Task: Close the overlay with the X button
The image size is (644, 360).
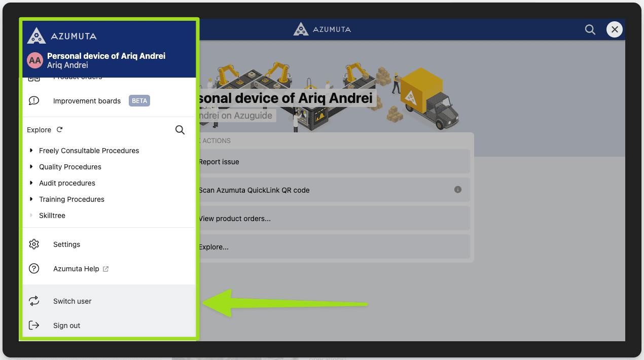Action: pyautogui.click(x=615, y=29)
